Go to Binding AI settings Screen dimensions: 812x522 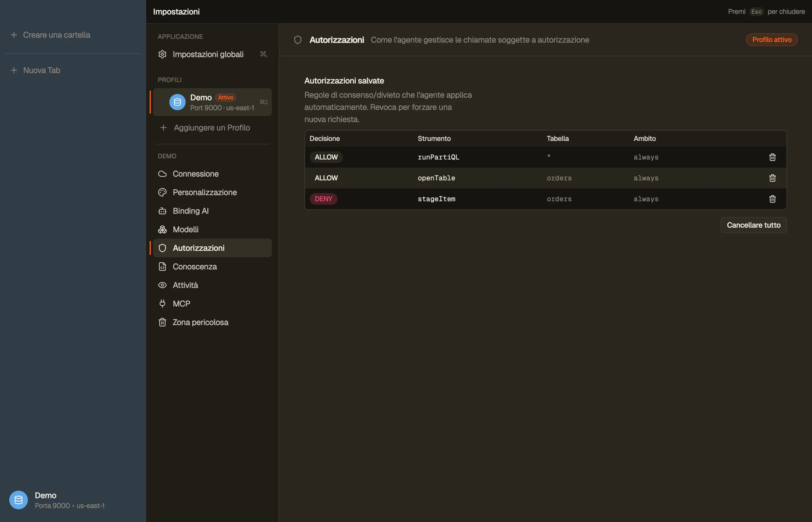[x=212, y=211]
